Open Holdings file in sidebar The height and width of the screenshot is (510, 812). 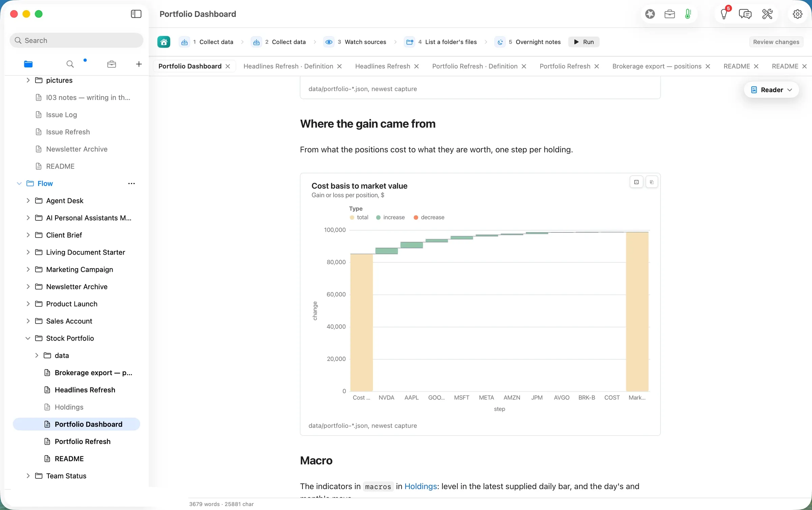click(x=76, y=407)
